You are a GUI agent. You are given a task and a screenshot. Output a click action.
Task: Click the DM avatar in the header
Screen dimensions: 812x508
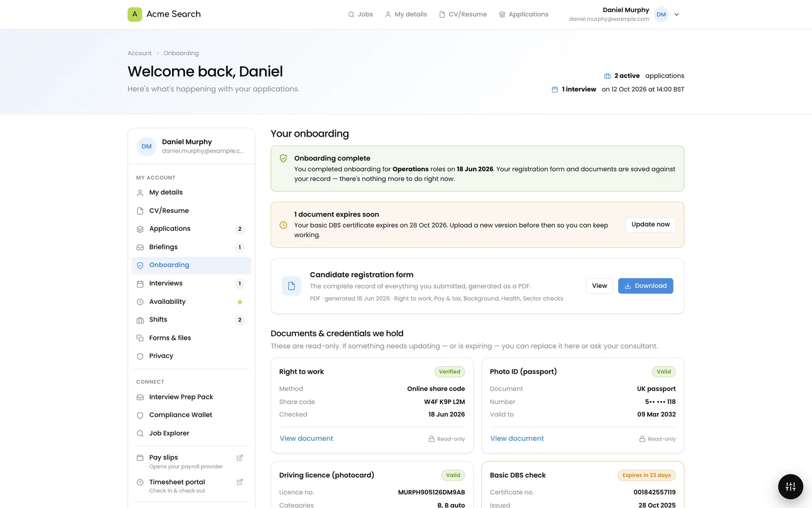pos(661,15)
